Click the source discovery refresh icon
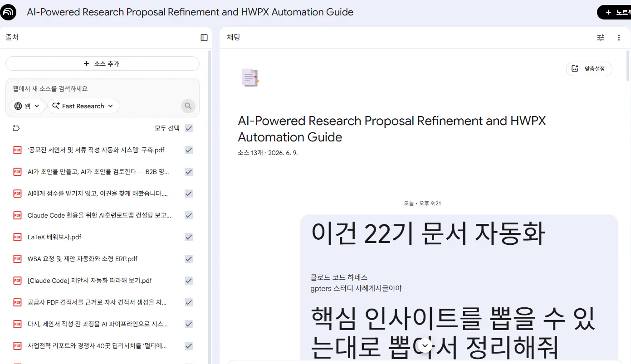Viewport: 631px width, 364px height. pyautogui.click(x=16, y=128)
